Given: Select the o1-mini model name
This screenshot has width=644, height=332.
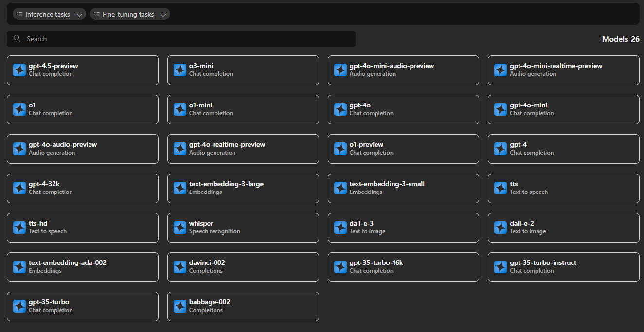Looking at the screenshot, I should [201, 105].
